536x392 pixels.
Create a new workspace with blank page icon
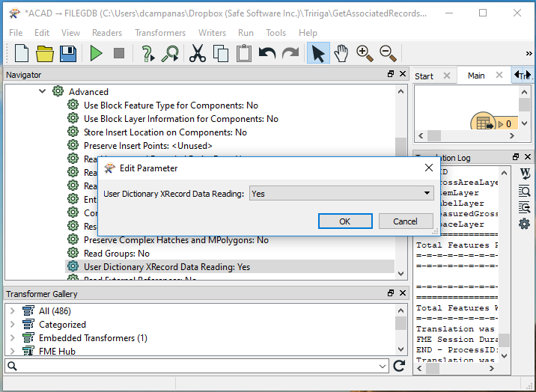(22, 53)
